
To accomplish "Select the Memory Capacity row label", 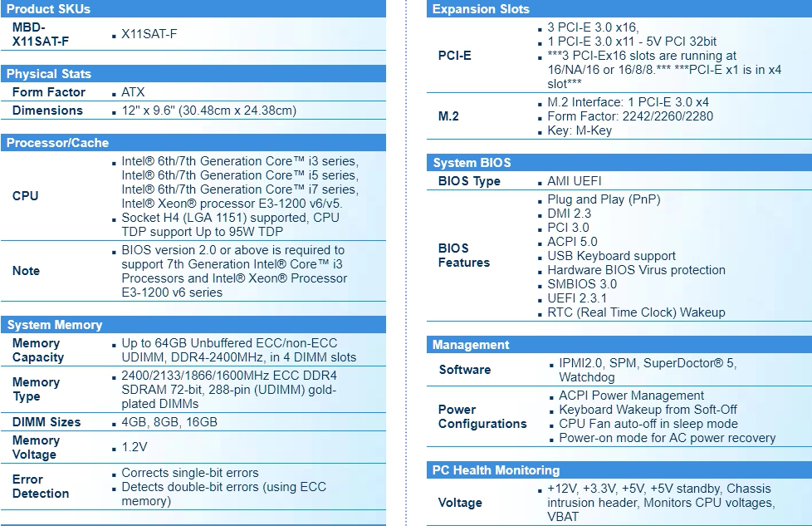I will coord(38,350).
